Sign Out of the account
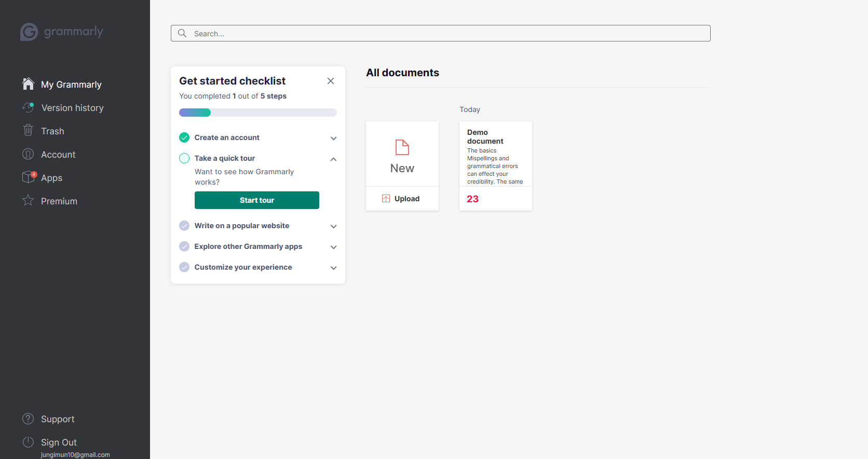The width and height of the screenshot is (868, 459). [x=59, y=442]
